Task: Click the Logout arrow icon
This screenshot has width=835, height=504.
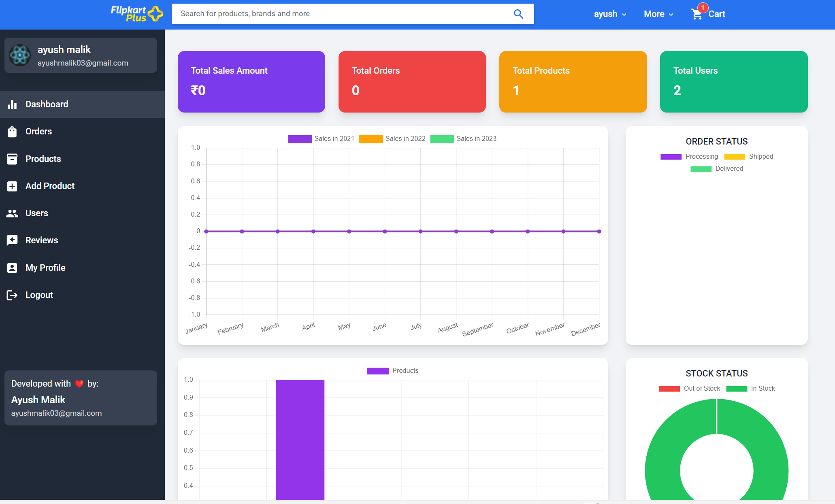Action: click(12, 295)
